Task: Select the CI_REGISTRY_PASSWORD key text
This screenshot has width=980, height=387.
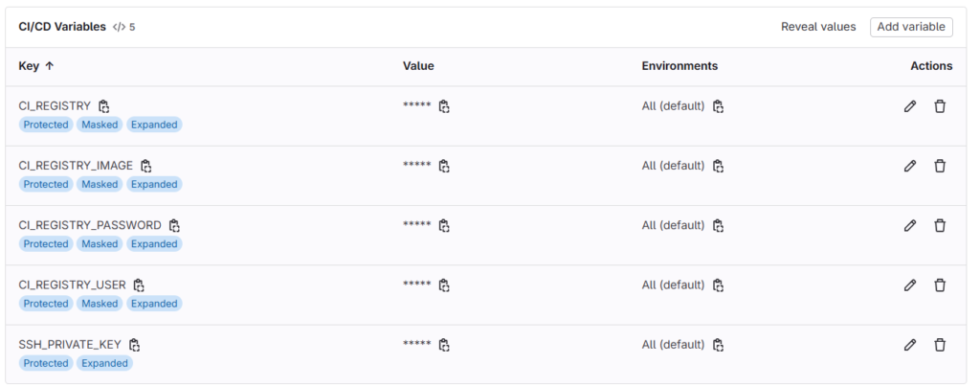Action: coord(90,225)
